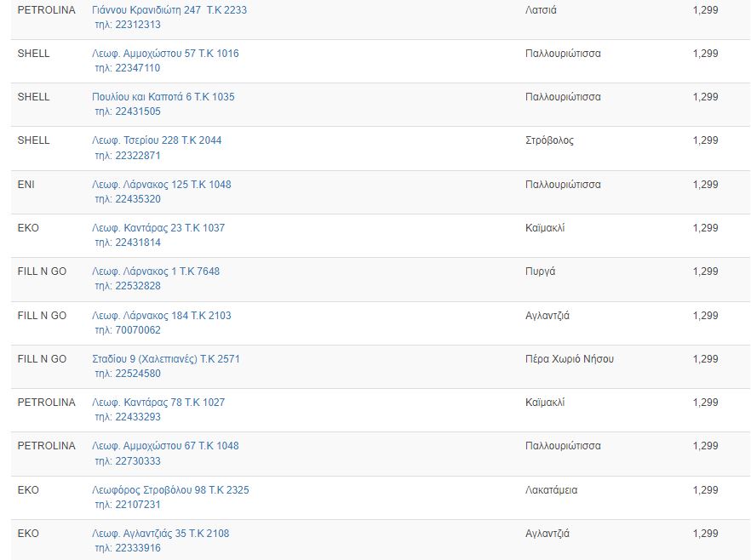Click the Στρόβολος area cell
Image resolution: width=751 pixels, height=560 pixels.
pyautogui.click(x=549, y=140)
